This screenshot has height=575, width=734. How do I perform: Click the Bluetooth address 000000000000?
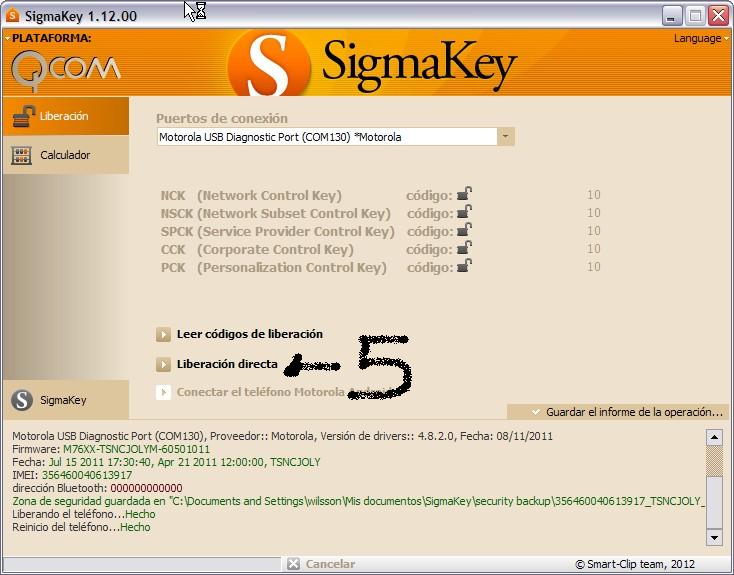(x=147, y=488)
